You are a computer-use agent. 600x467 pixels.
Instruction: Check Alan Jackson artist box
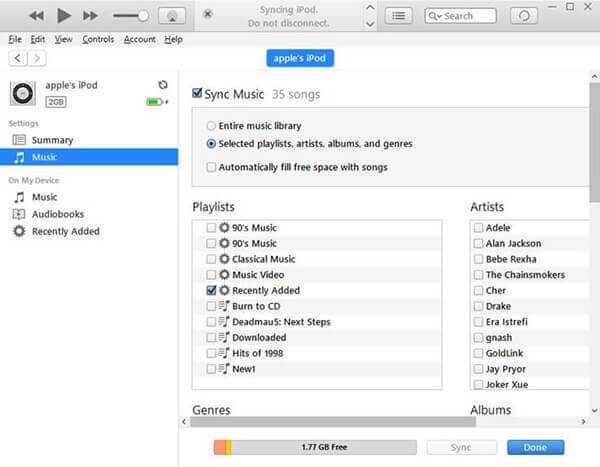pyautogui.click(x=478, y=243)
